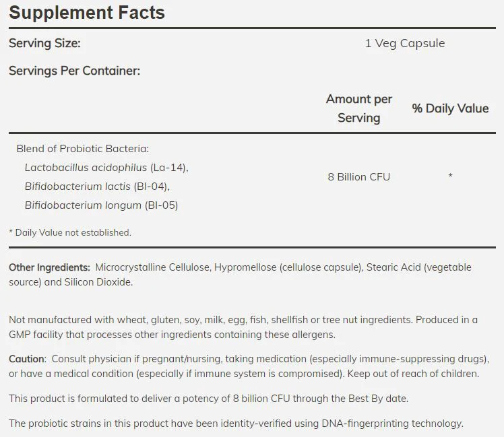Image resolution: width=504 pixels, height=437 pixels.
Task: Click Bifidobacterium longum (BI-05) entry
Action: coord(101,205)
